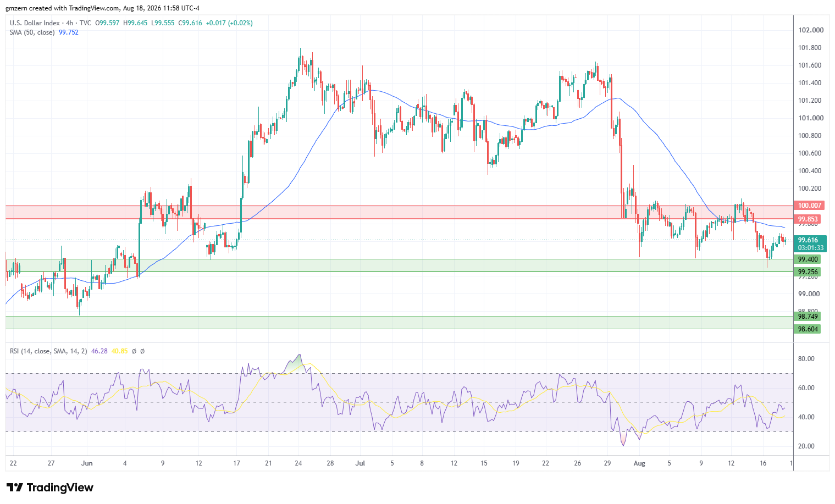Click the 80.00 level on RSI axis
Screen dimensions: 835x504
coord(806,359)
